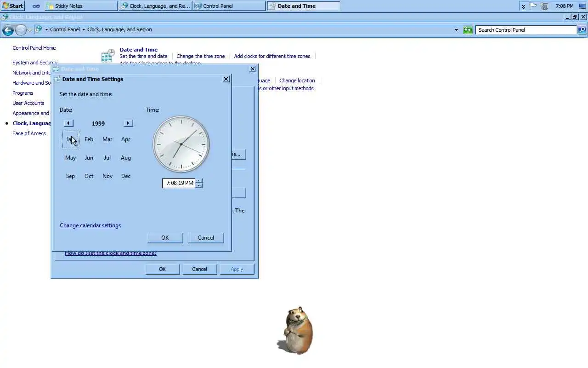588x368 pixels.
Task: Switch to Date and Time taskbar item
Action: click(303, 6)
